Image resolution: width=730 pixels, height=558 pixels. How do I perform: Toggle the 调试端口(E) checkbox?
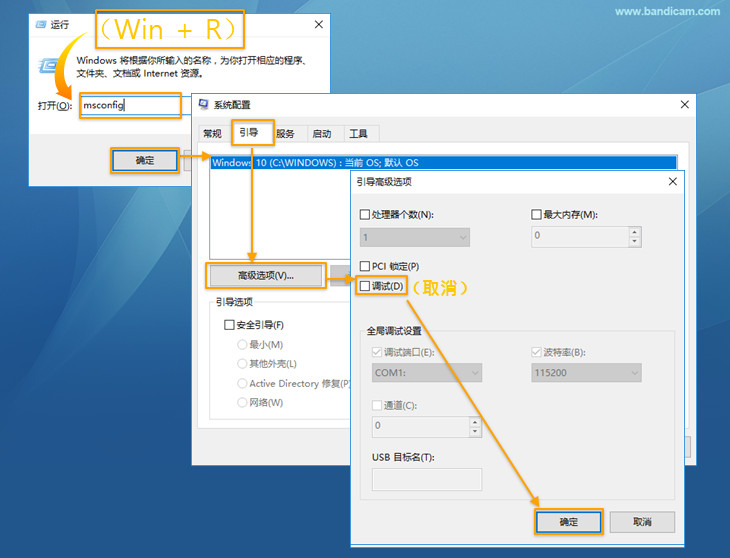coord(377,352)
